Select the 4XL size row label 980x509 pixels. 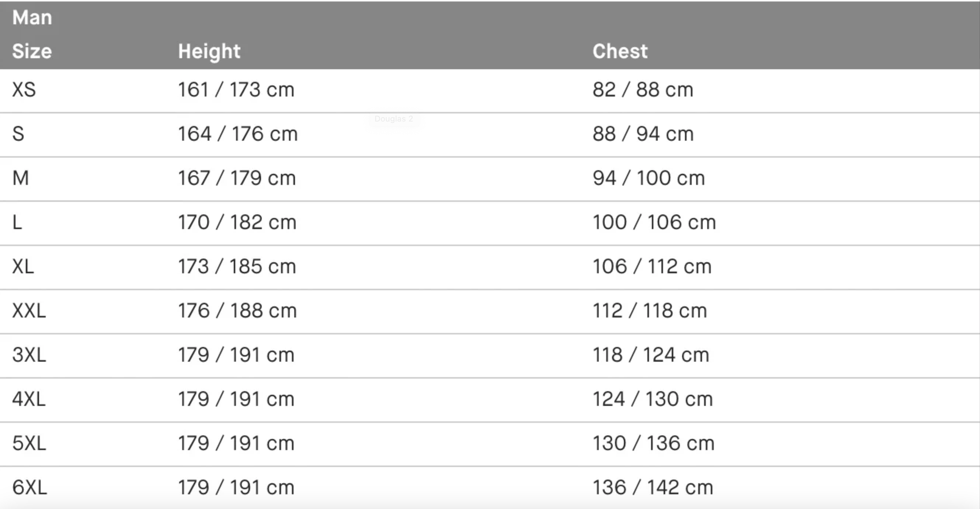[x=29, y=399]
